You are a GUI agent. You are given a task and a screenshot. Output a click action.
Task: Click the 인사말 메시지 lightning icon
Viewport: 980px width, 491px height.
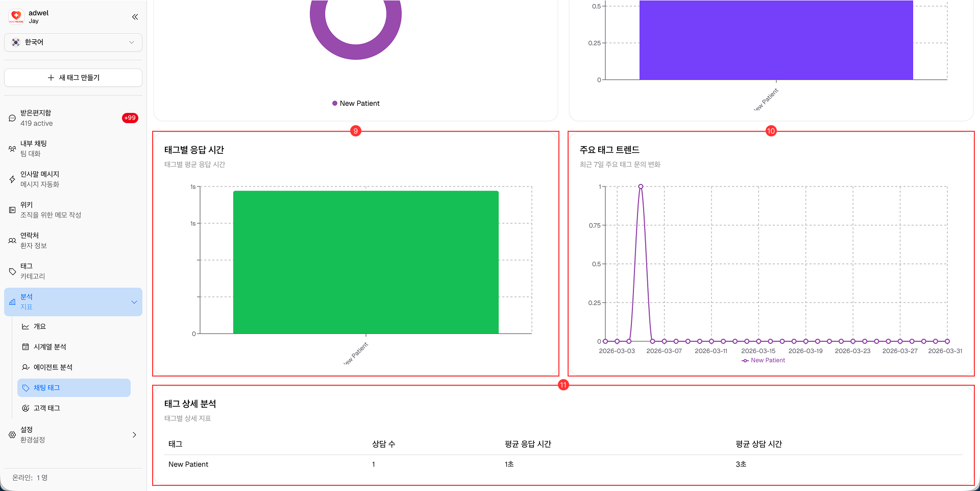12,179
